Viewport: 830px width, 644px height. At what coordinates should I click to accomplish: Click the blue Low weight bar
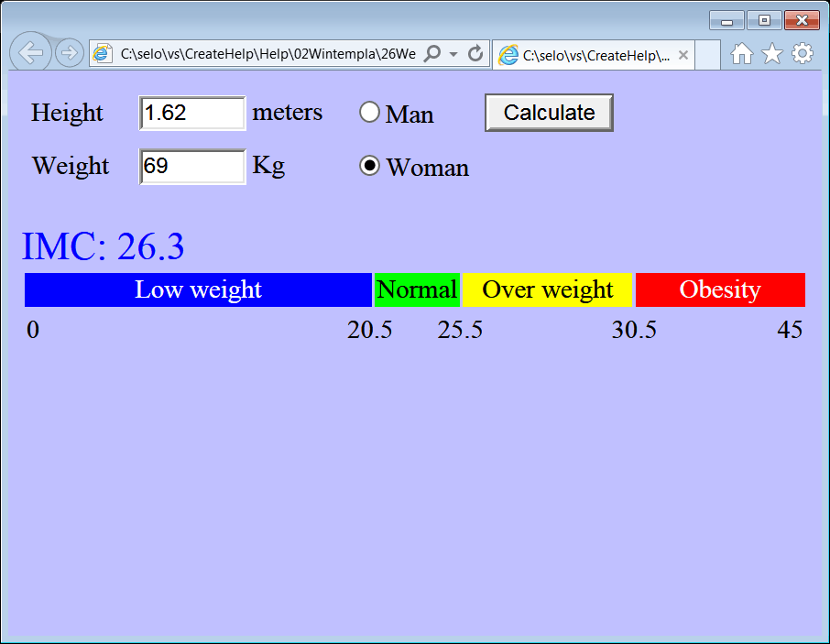tap(198, 290)
